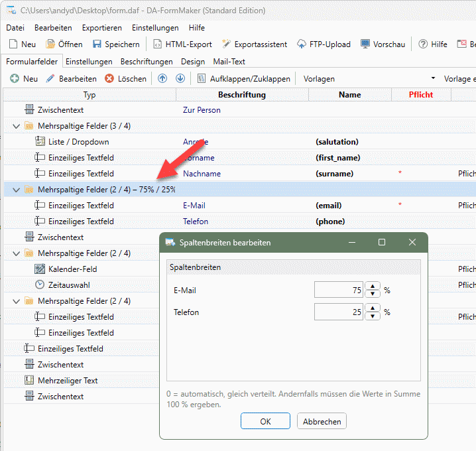
Task: Start the HTML-Export
Action: point(182,44)
